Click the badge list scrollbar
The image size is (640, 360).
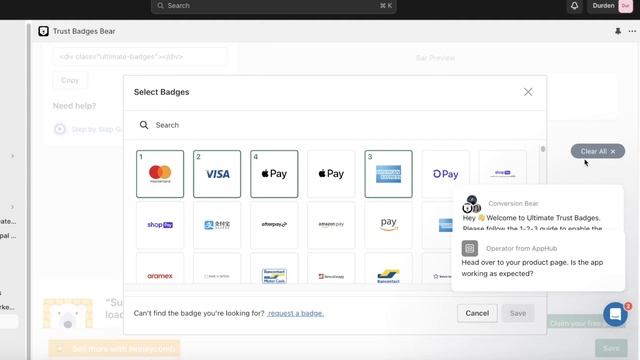542,149
